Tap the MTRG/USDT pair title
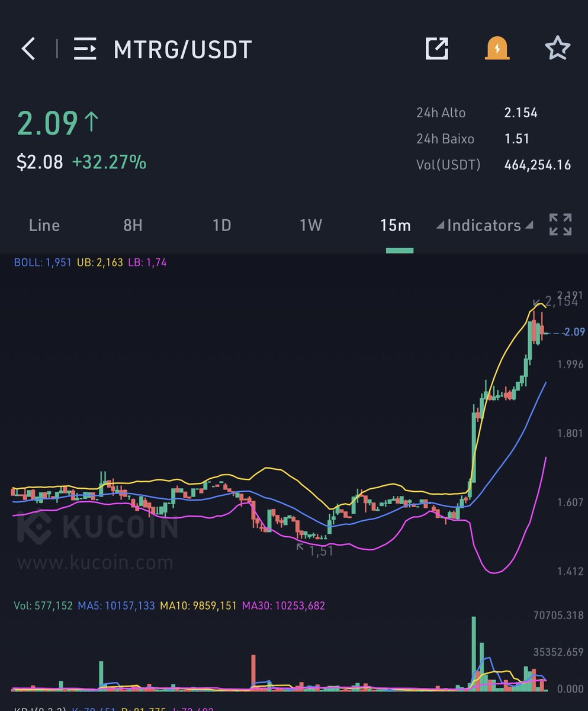Screen dimensions: 588x711 [183, 49]
